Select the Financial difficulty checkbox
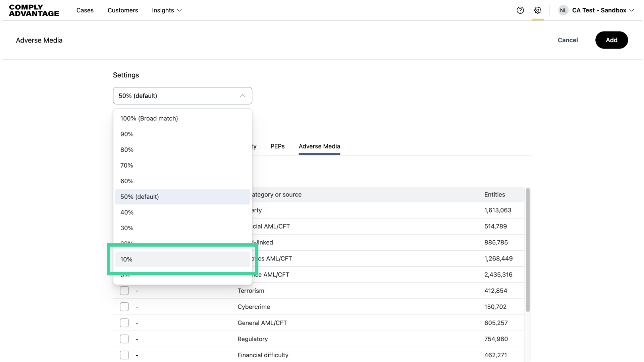644x362 pixels. tap(124, 355)
